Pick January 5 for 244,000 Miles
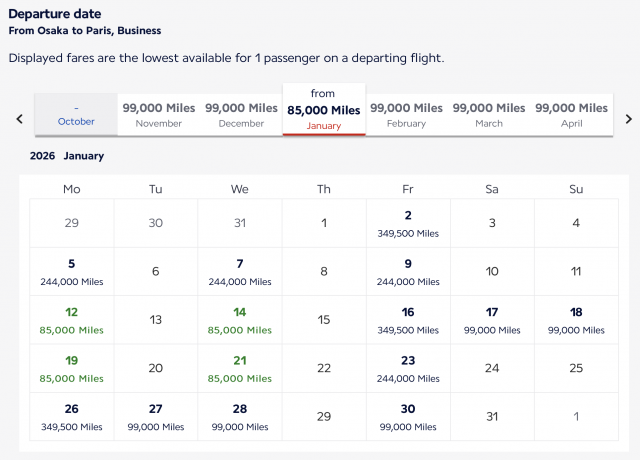The width and height of the screenshot is (640, 460). [x=72, y=271]
